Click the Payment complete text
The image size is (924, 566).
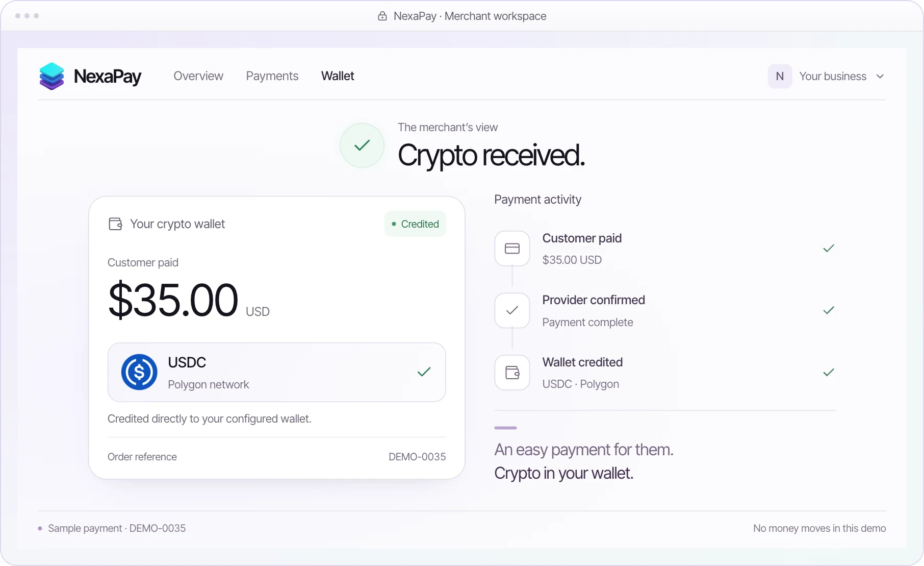click(x=587, y=323)
